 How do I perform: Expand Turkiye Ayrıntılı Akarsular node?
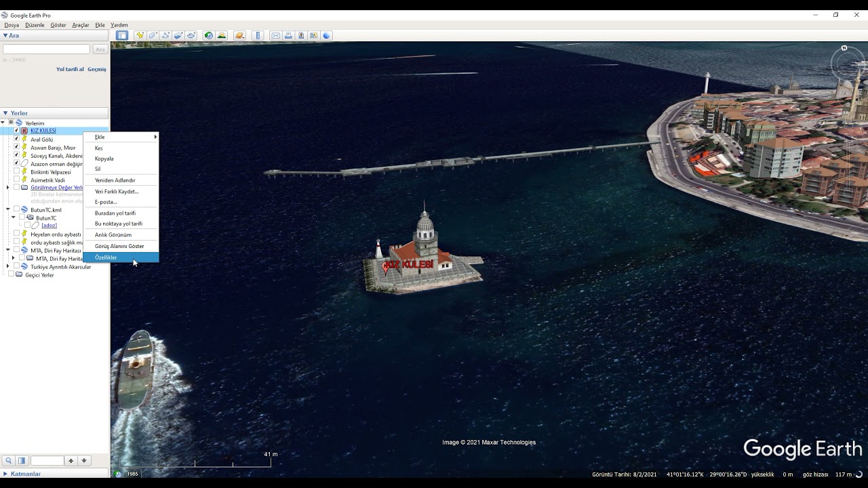[x=8, y=266]
